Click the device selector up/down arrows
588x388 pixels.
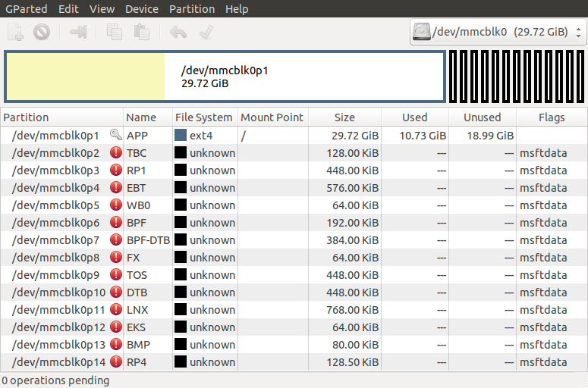pyautogui.click(x=579, y=32)
